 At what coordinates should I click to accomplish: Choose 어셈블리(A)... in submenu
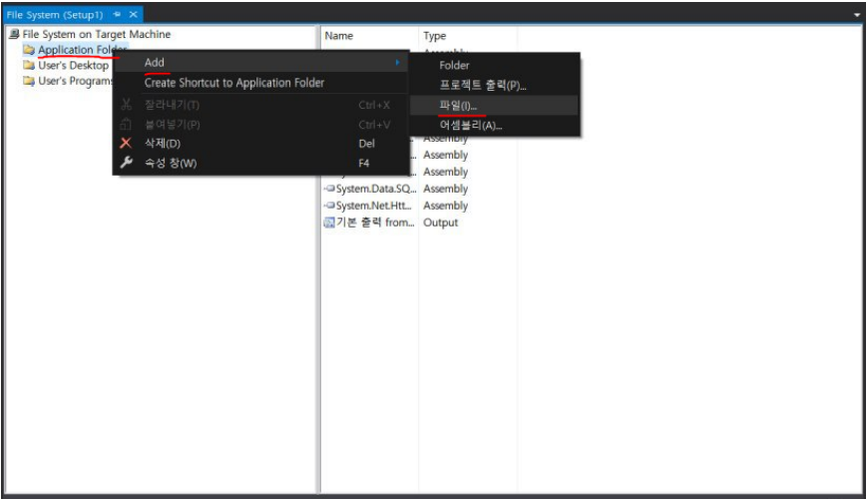pyautogui.click(x=494, y=125)
